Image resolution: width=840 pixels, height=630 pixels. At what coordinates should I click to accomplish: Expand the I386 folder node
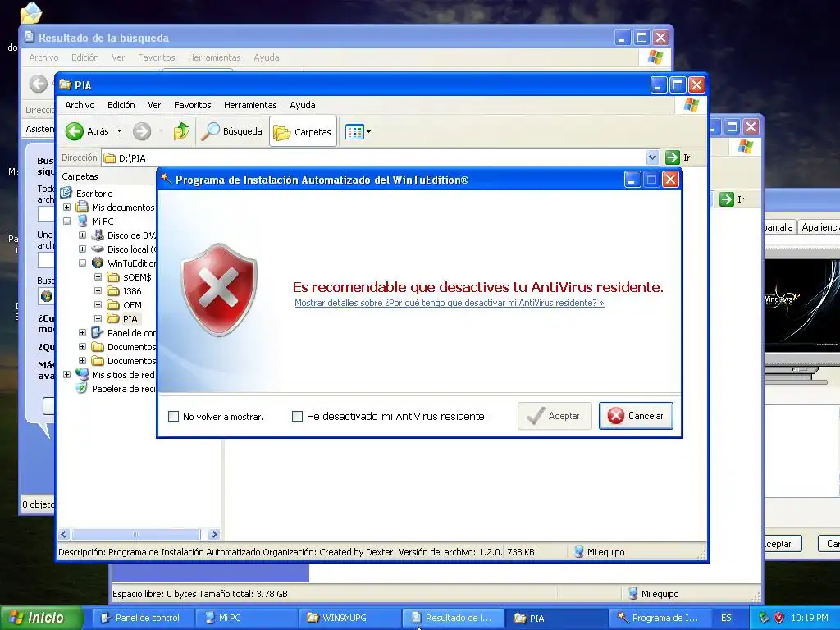click(x=98, y=291)
